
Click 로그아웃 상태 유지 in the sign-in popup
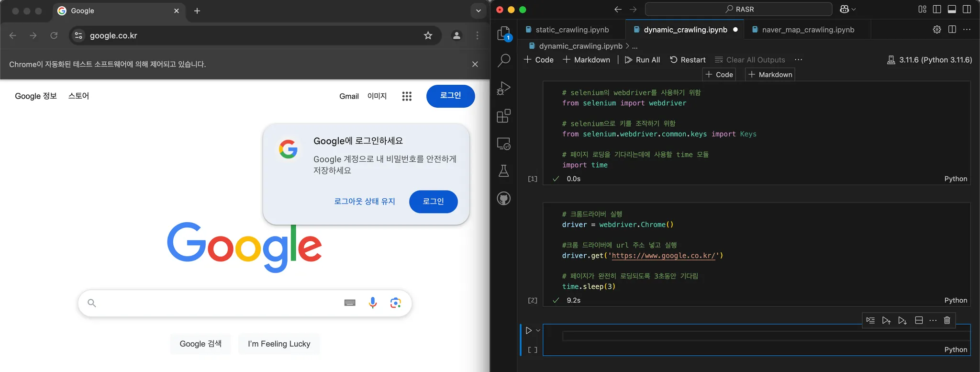365,202
